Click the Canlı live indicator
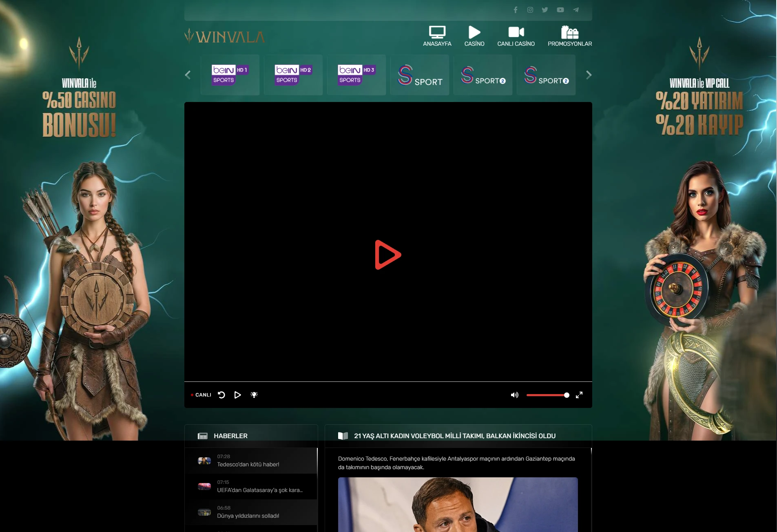The image size is (777, 532). 201,395
